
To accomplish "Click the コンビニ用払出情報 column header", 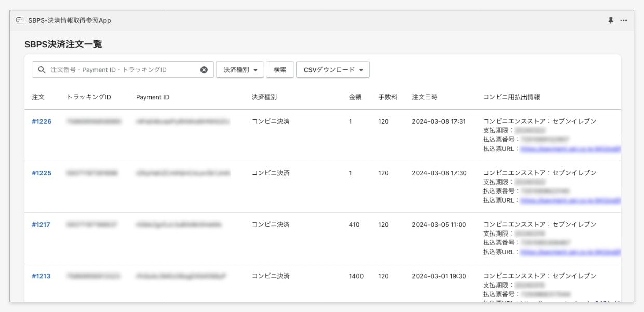I will 512,97.
